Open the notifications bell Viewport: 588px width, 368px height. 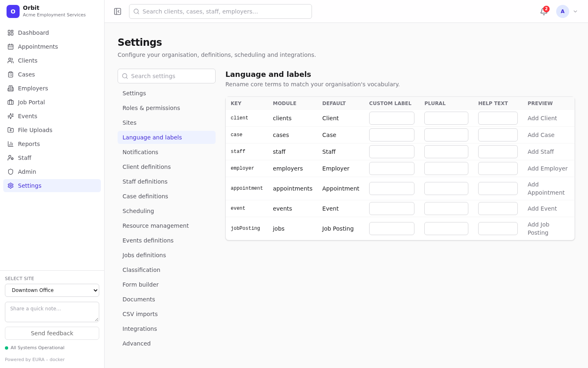pos(544,11)
